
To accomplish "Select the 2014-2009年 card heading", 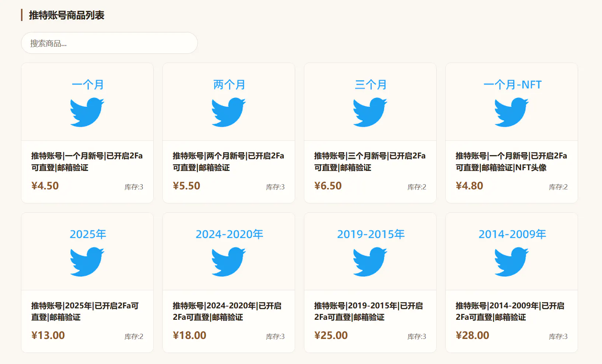I will point(512,234).
